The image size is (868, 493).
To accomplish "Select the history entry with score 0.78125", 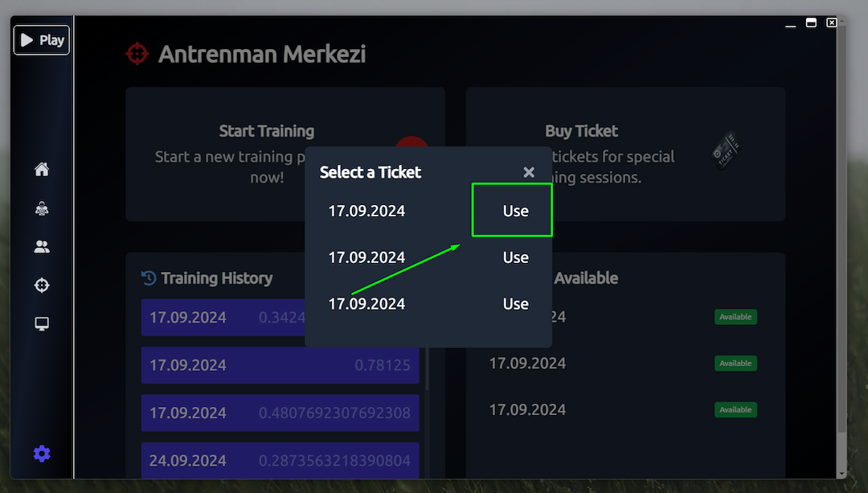I will coord(280,366).
